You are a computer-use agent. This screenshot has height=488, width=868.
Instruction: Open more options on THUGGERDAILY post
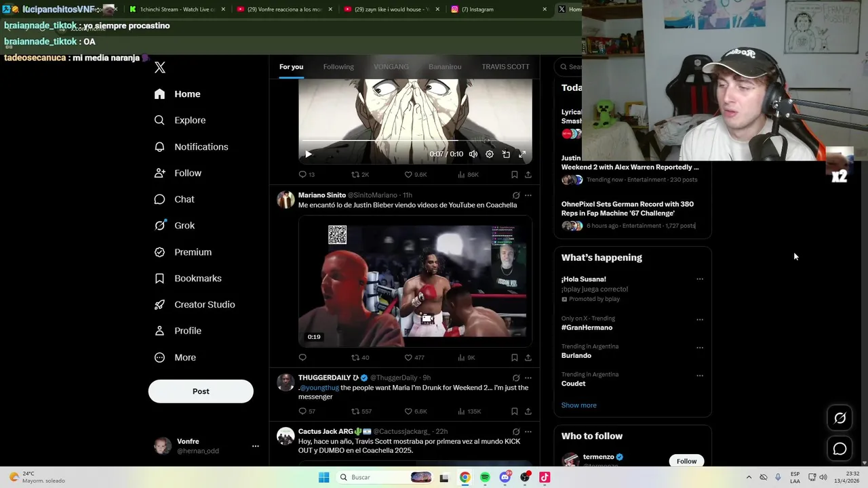coord(528,378)
